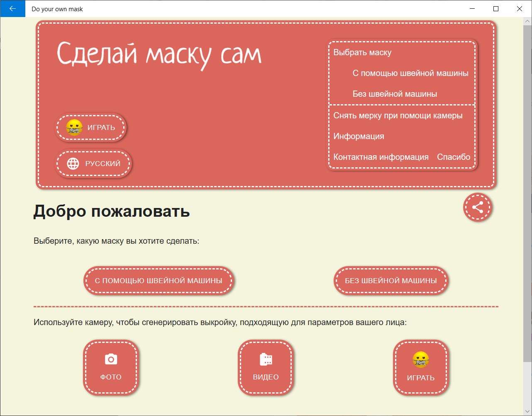Select С помощью швейной машины menu entry

[x=410, y=73]
